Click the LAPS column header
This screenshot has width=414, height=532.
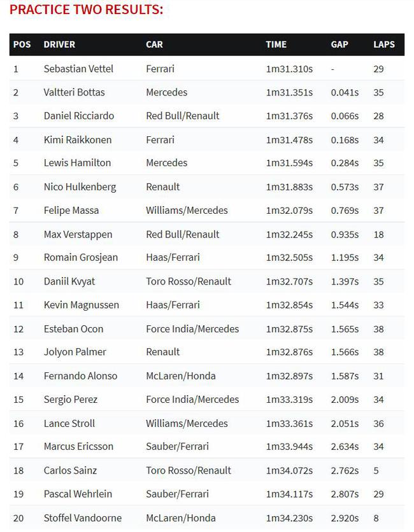point(384,45)
